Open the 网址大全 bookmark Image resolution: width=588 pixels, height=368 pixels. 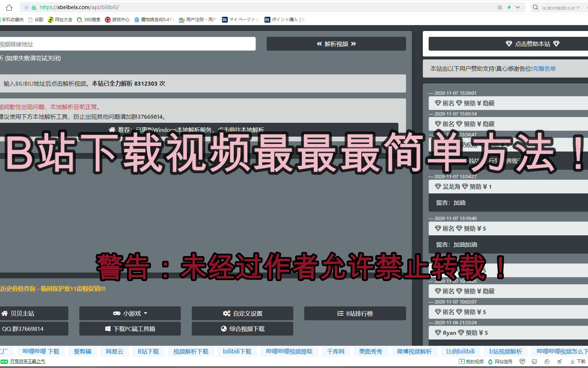(x=60, y=20)
